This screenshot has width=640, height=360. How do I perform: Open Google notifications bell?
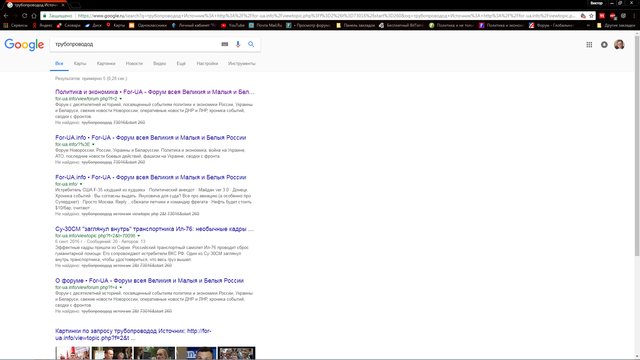pos(604,44)
